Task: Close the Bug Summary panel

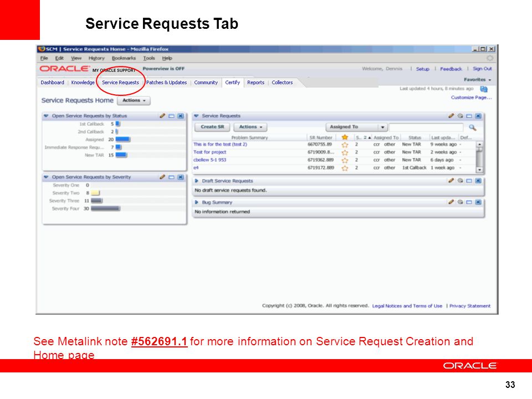Action: point(478,202)
